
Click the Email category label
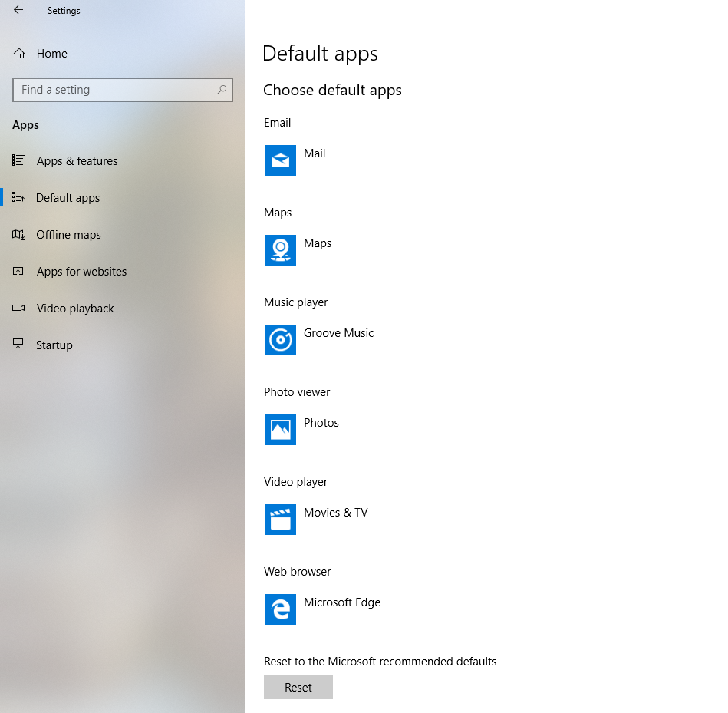[x=277, y=123]
